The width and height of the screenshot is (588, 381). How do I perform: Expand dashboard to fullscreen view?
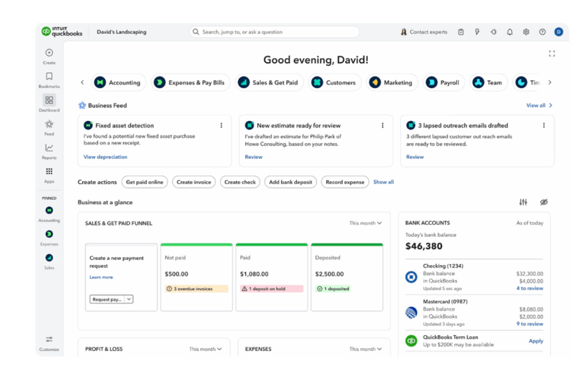(x=552, y=54)
